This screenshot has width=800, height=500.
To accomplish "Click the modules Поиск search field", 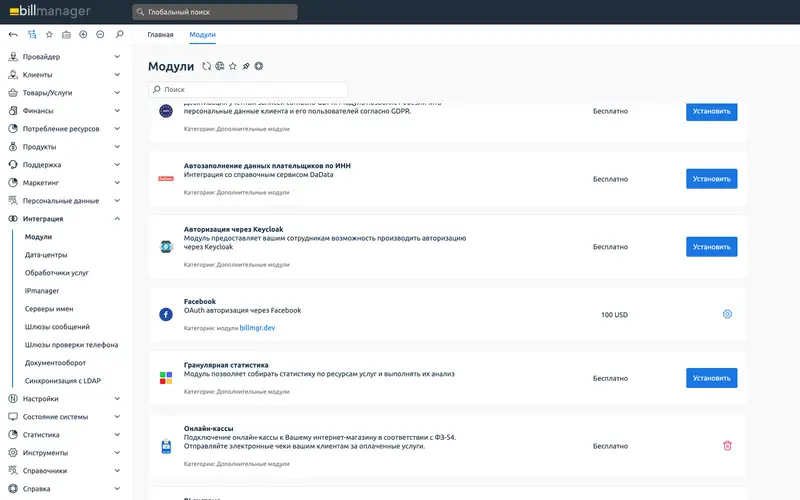I will pyautogui.click(x=248, y=89).
